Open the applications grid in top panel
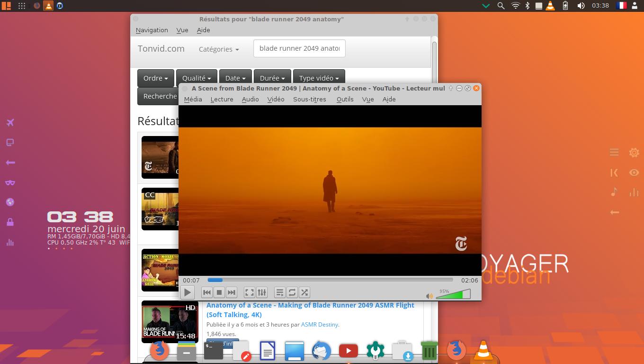 [x=22, y=6]
